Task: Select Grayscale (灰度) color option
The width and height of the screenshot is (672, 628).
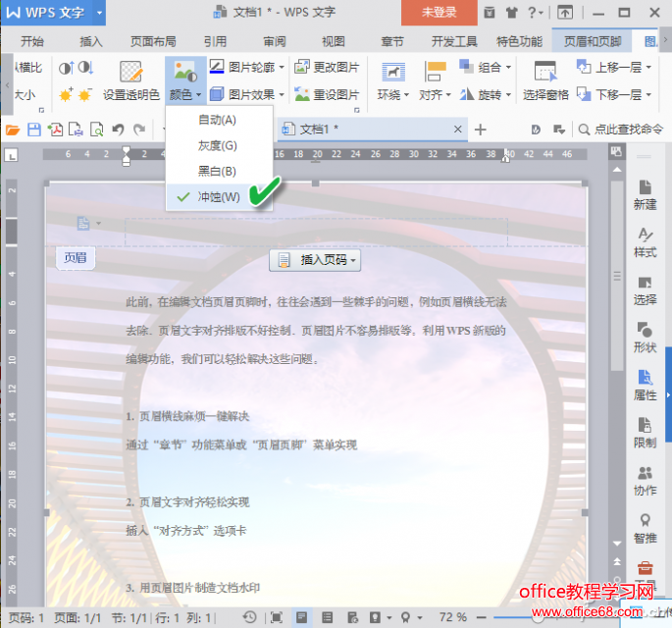Action: (x=219, y=146)
